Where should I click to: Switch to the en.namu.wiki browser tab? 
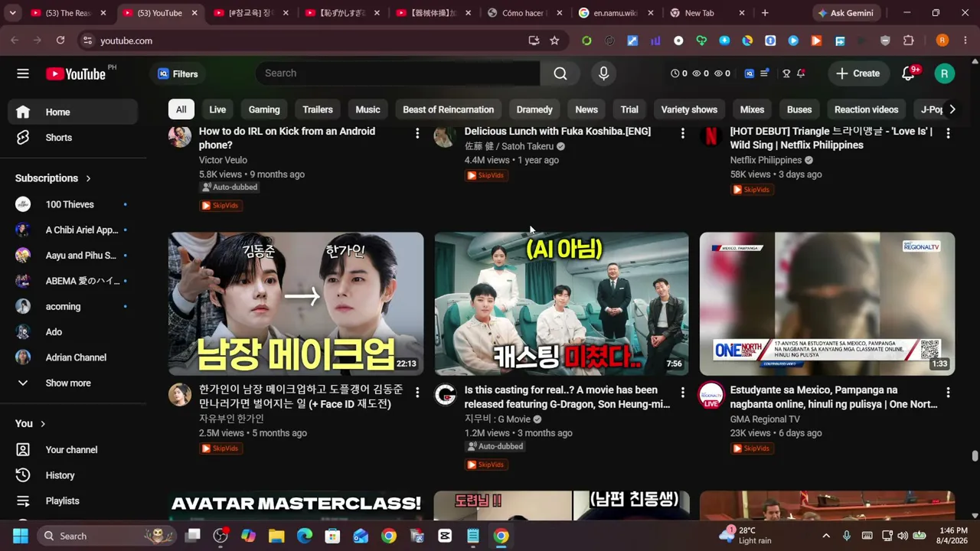click(x=615, y=13)
